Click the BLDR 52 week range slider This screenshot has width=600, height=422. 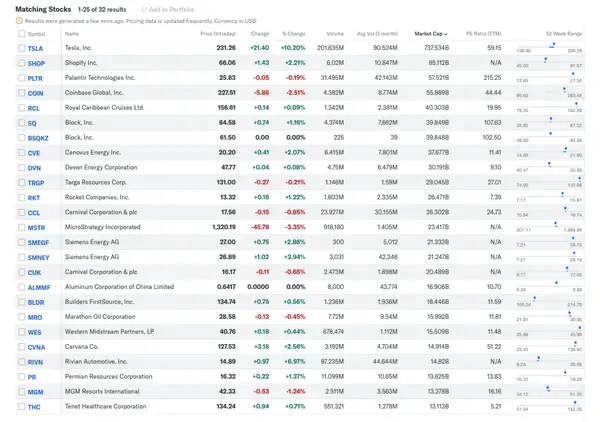point(549,301)
